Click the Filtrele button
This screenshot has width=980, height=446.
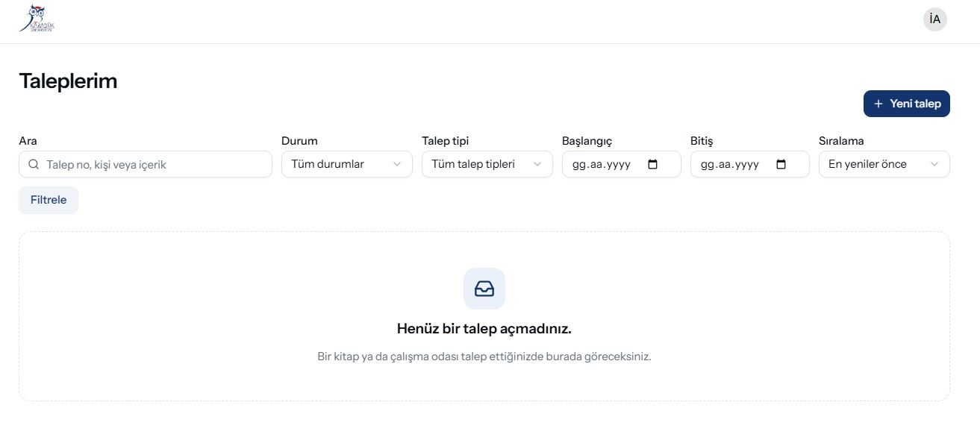49,200
